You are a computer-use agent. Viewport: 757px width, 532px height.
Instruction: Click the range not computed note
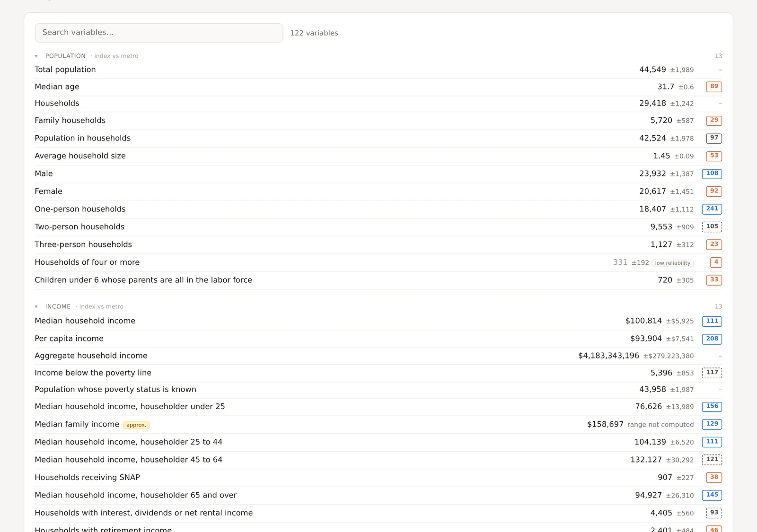660,425
